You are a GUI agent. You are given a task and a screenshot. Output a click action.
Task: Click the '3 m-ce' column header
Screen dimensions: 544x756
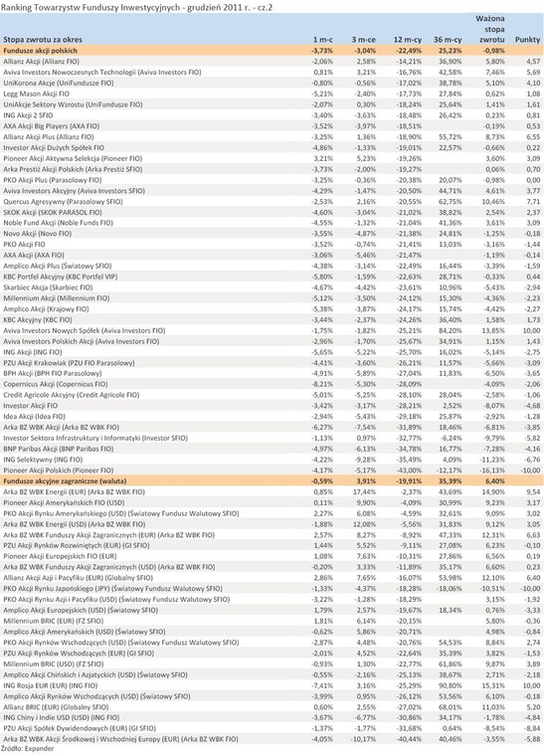pyautogui.click(x=363, y=40)
